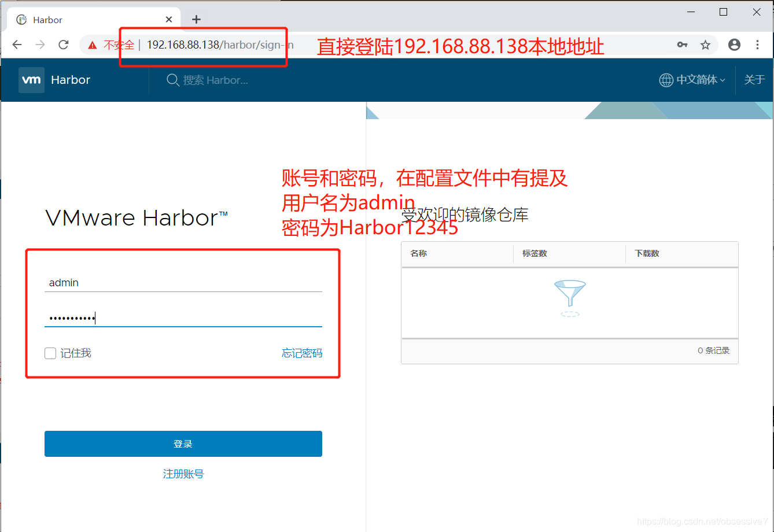Screen dimensions: 774x532
Task: Minimize the Chrome window
Action: [690, 12]
